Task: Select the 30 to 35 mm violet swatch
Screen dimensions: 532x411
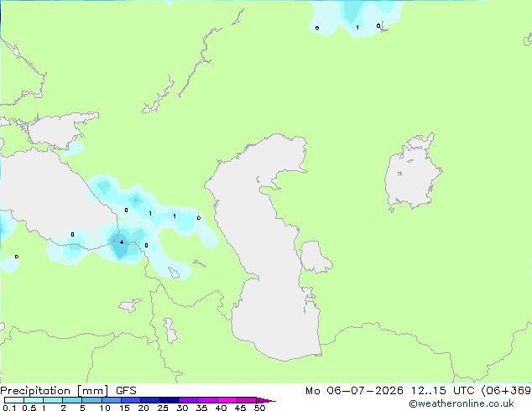Action: (189, 400)
